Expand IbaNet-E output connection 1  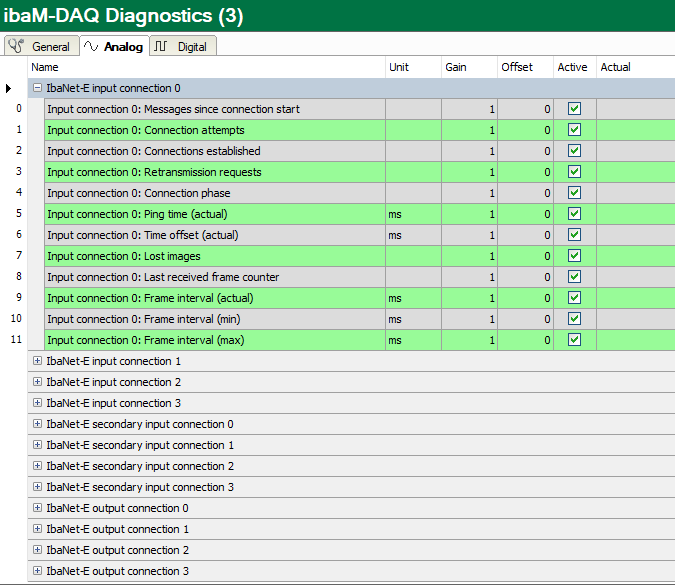tap(37, 529)
